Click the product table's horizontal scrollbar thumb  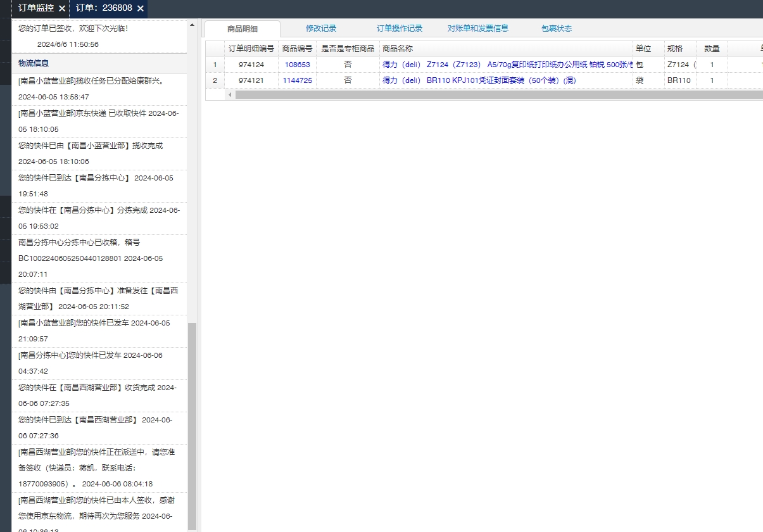pyautogui.click(x=499, y=94)
